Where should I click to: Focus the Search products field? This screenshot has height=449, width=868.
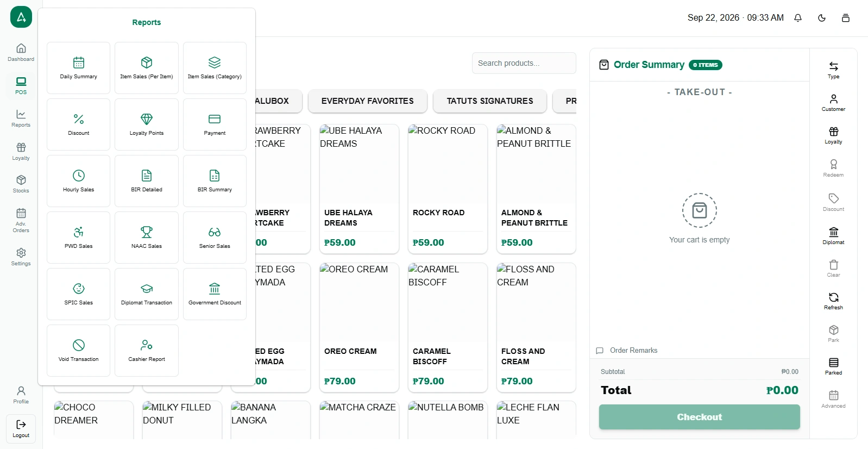tap(524, 63)
